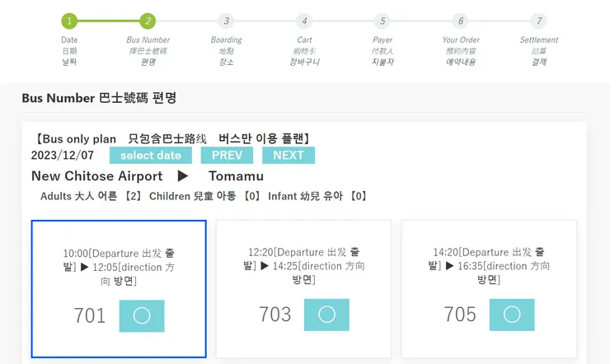Click step 4 Cart circle
The image size is (610, 364).
(304, 21)
